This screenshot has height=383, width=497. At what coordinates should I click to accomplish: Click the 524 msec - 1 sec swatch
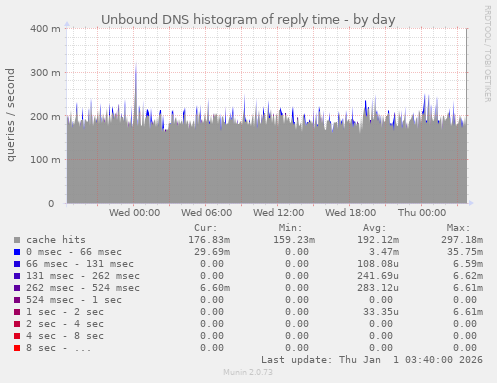[17, 300]
